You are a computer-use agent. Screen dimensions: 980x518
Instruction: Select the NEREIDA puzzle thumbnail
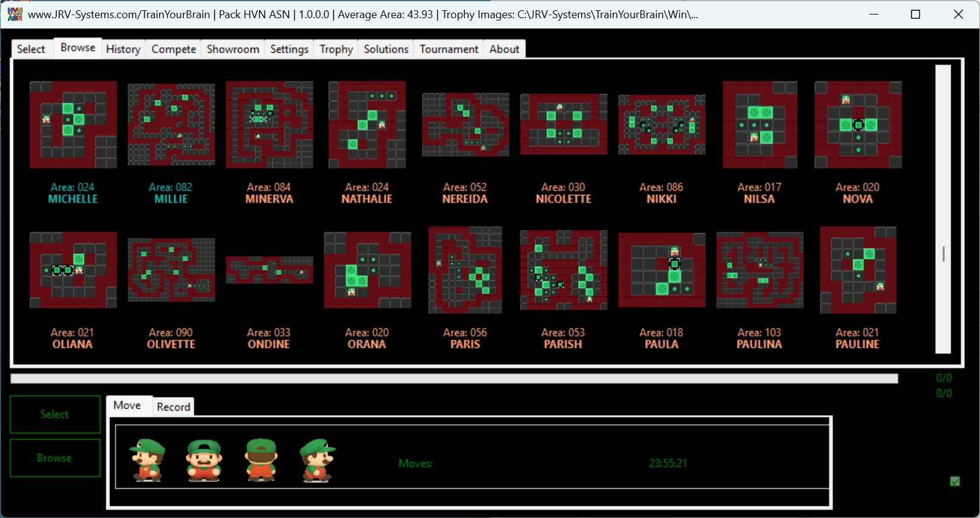point(465,125)
